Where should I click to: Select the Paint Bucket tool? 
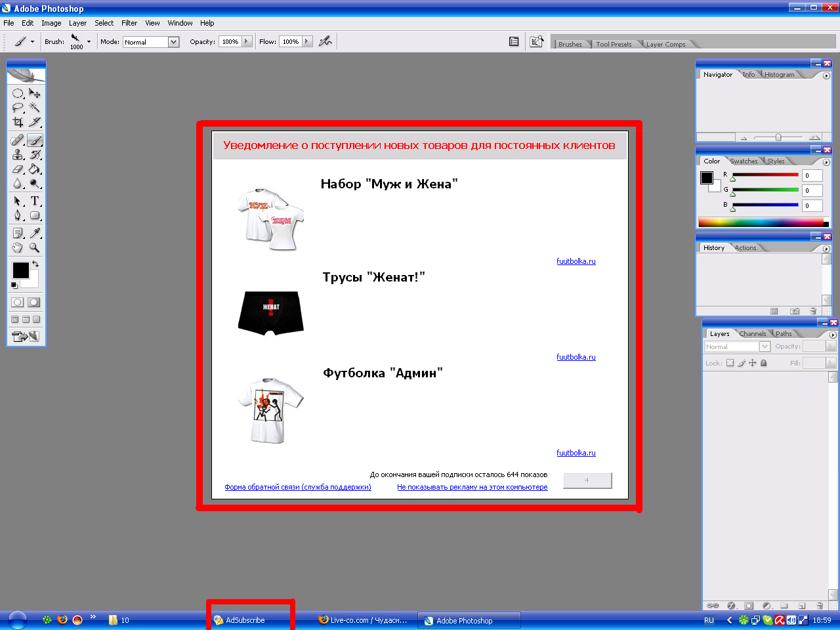pyautogui.click(x=35, y=169)
